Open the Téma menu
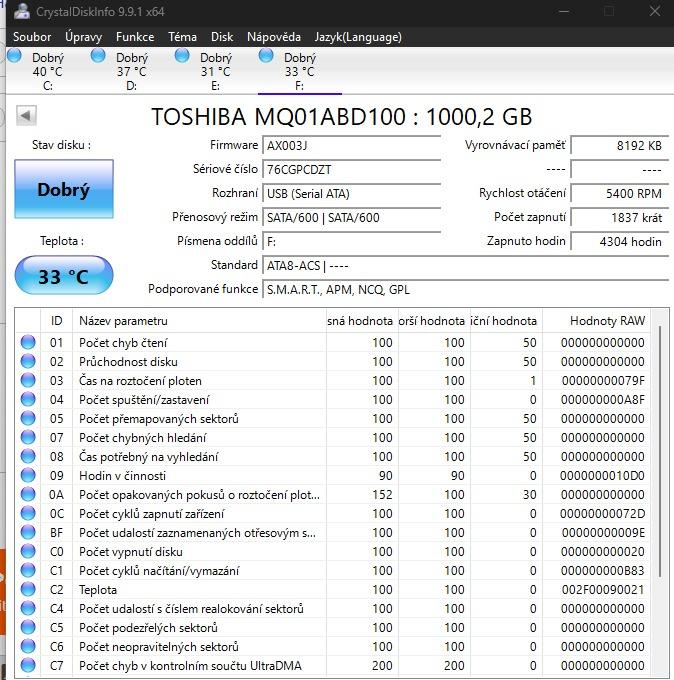This screenshot has width=674, height=680. (183, 37)
